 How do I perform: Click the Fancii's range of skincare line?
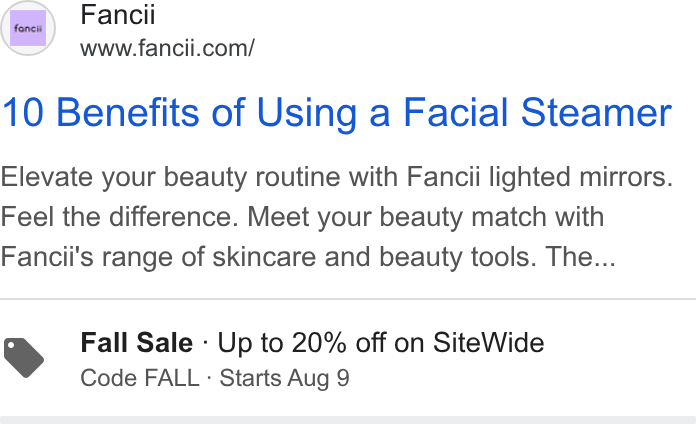pos(308,257)
